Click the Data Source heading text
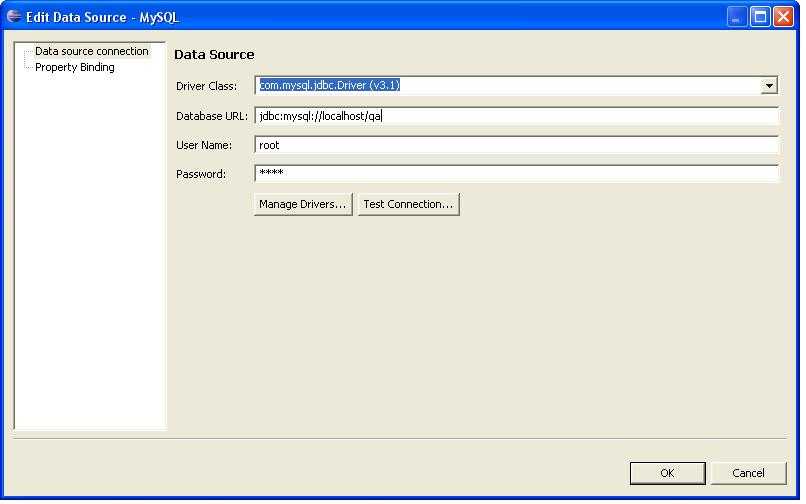806x504 pixels. pos(214,55)
